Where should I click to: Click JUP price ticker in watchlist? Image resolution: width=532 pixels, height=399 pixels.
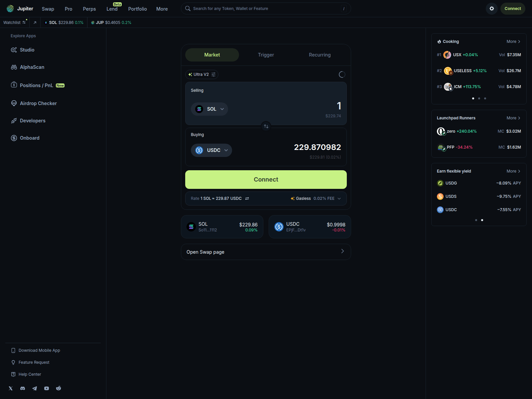coord(111,23)
